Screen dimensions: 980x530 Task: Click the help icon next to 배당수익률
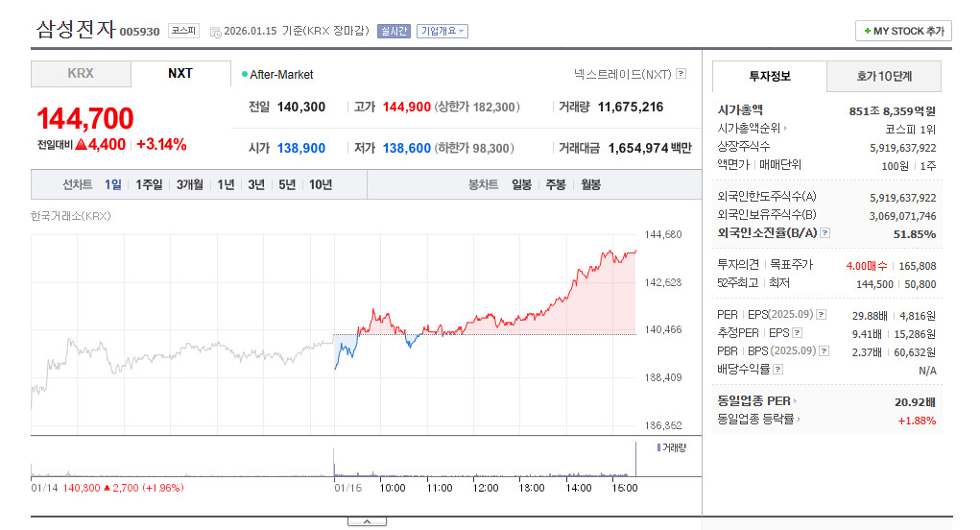click(778, 369)
